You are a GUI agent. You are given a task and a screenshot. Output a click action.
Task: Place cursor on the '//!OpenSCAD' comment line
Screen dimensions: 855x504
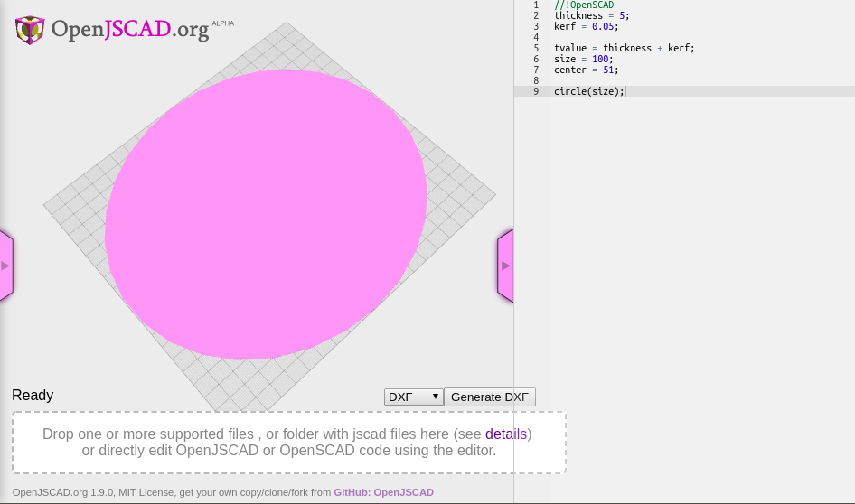click(x=584, y=5)
